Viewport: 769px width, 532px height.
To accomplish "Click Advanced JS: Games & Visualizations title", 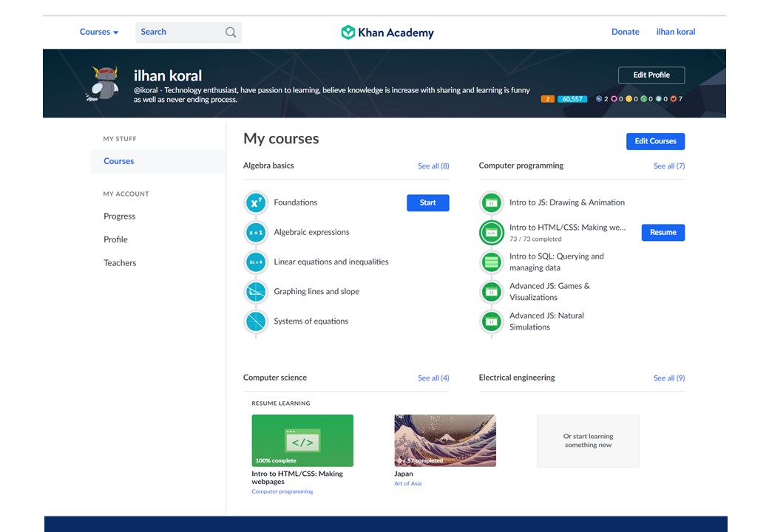I will click(x=550, y=291).
